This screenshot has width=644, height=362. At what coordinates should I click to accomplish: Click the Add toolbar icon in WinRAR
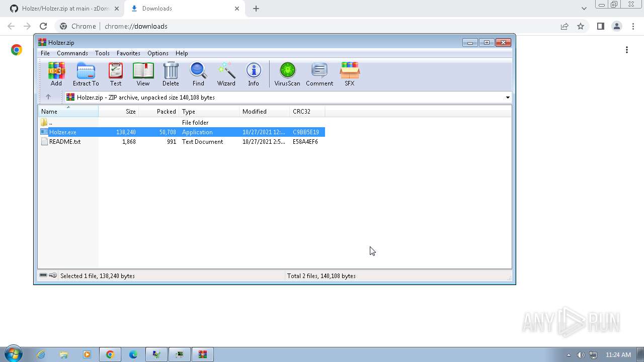point(56,74)
